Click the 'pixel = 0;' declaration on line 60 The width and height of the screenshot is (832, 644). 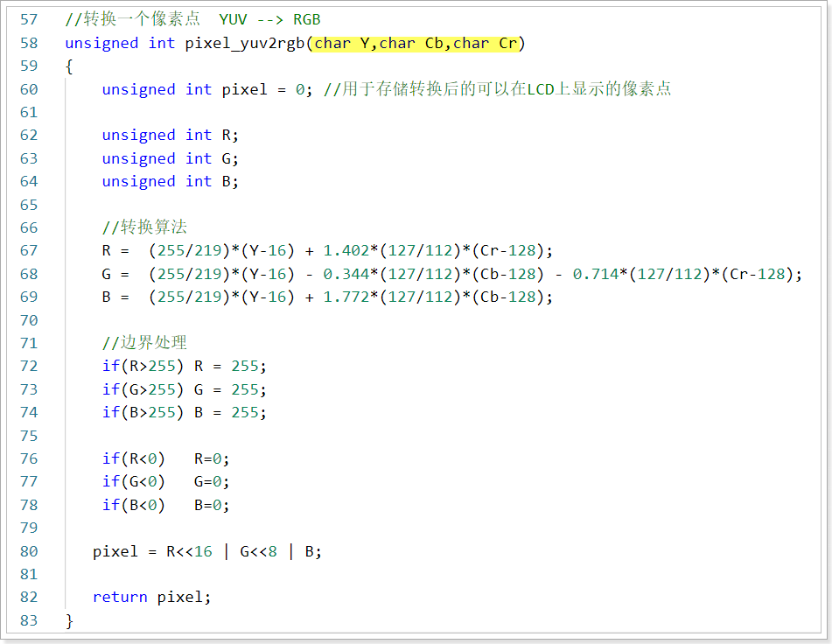click(x=268, y=89)
